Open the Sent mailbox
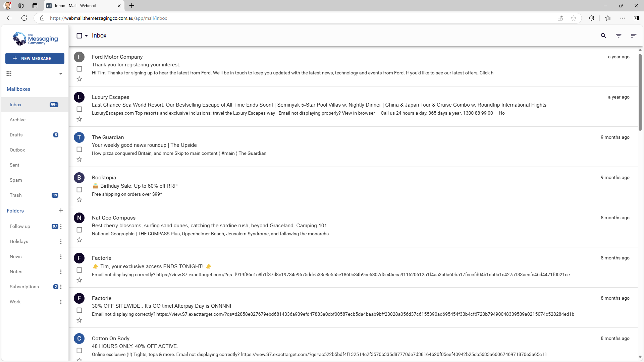644x362 pixels. [35, 165]
